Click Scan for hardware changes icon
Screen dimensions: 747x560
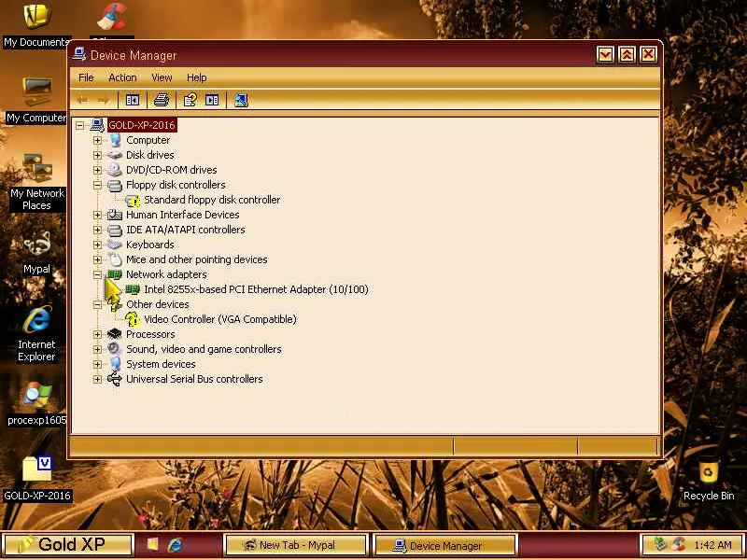pyautogui.click(x=241, y=100)
